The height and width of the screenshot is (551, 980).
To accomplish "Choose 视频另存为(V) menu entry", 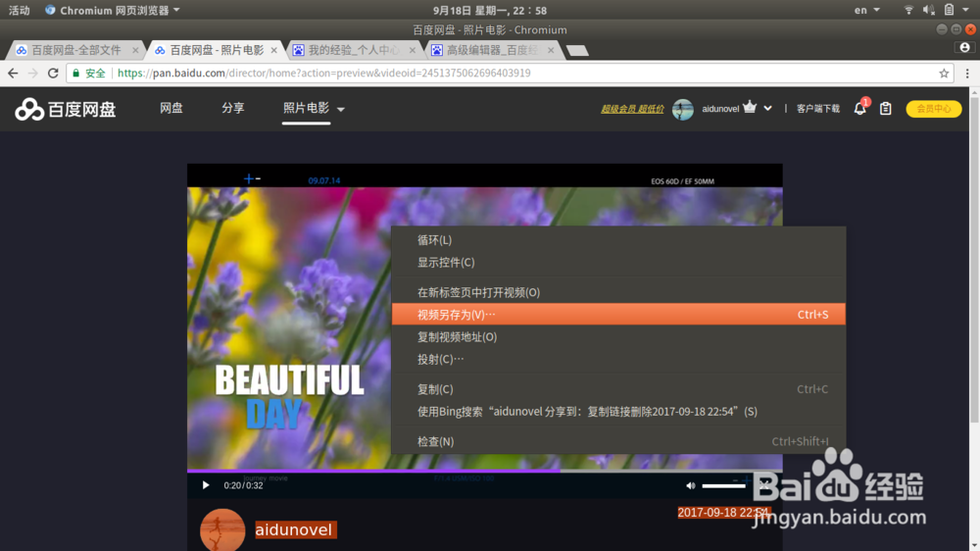I will pos(618,314).
